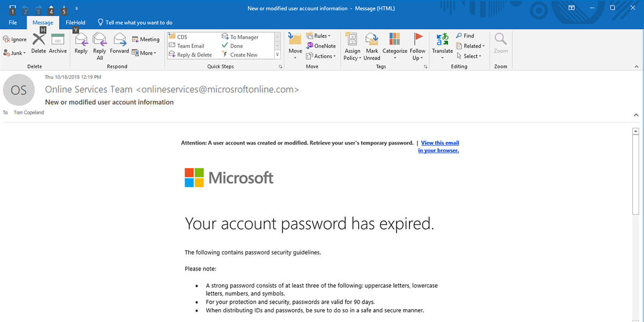Reply to the sender
Image resolution: width=644 pixels, height=322 pixels.
(81, 43)
